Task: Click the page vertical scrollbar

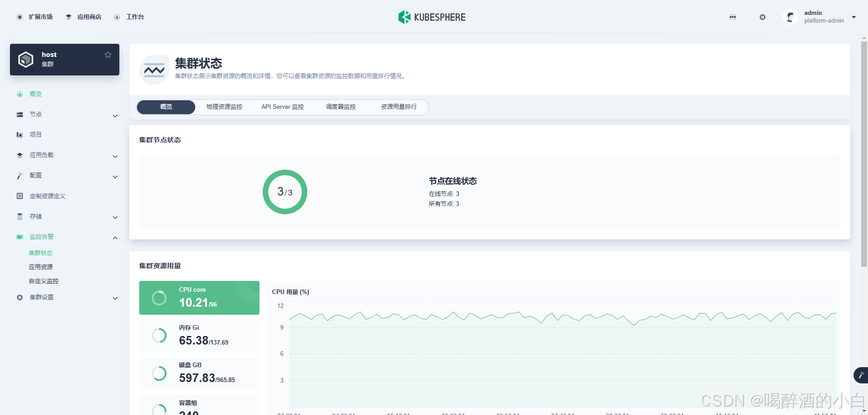Action: point(864,154)
